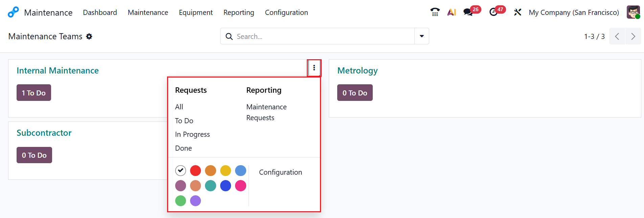
Task: Toggle the Internal Maintenance kebab menu
Action: [314, 68]
